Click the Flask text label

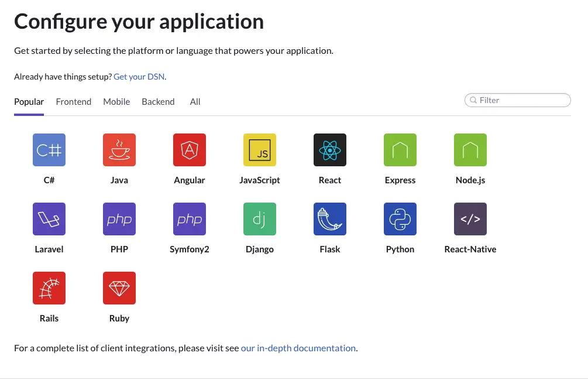click(x=330, y=249)
